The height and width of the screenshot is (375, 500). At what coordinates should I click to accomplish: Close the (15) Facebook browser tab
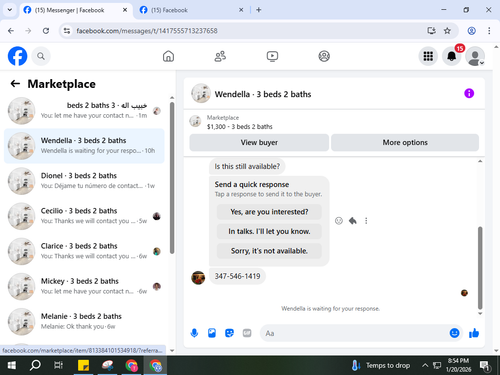pos(241,10)
